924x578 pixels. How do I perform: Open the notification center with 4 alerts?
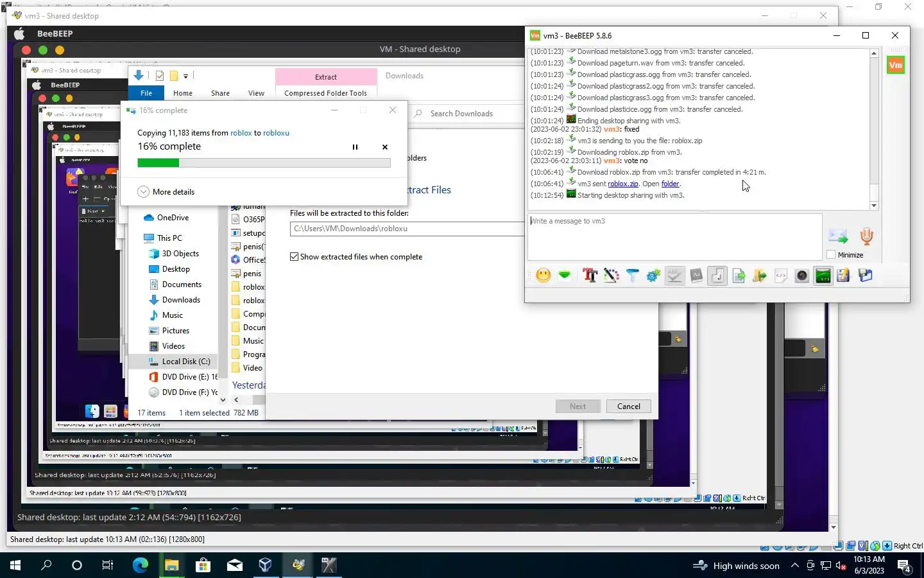click(x=904, y=566)
